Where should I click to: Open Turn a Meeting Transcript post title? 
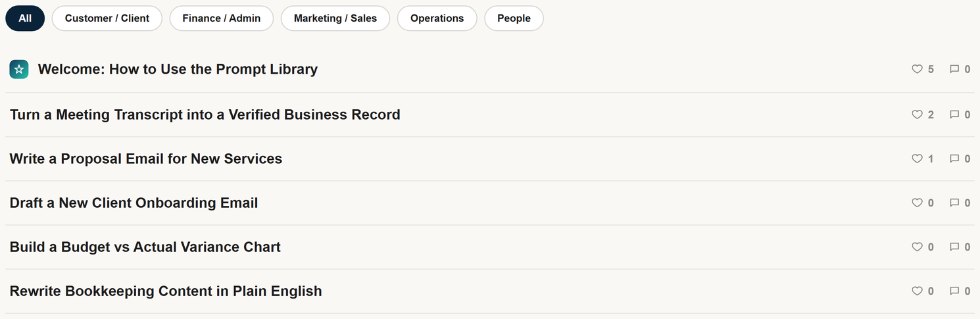click(x=205, y=114)
